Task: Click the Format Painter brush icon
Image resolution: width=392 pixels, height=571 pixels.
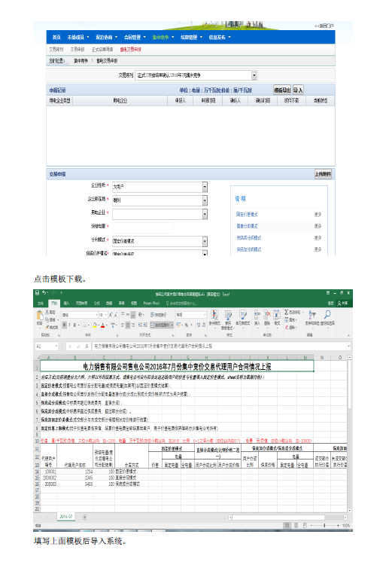Action: tap(47, 327)
